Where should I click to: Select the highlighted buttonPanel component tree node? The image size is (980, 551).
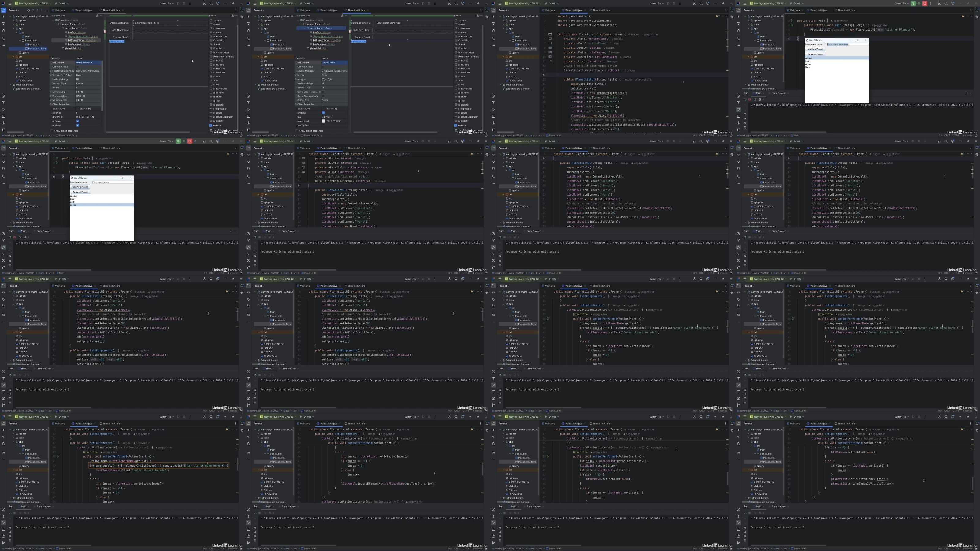321,28
